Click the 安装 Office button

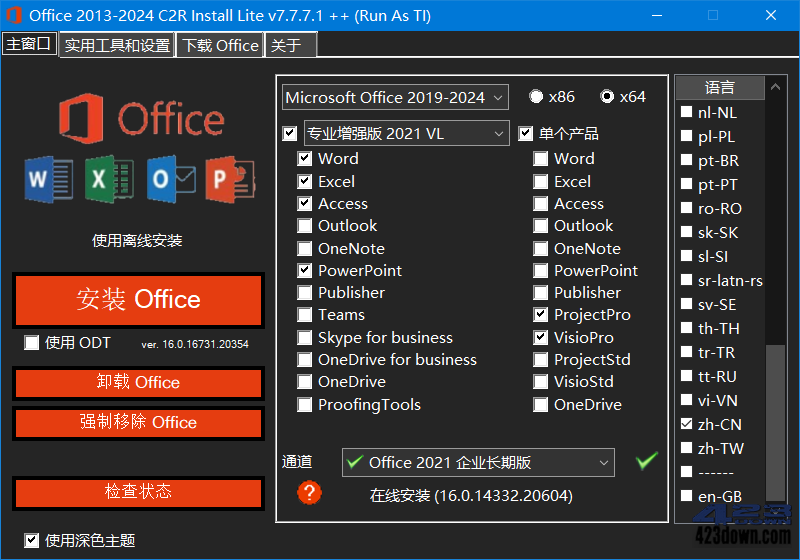138,300
